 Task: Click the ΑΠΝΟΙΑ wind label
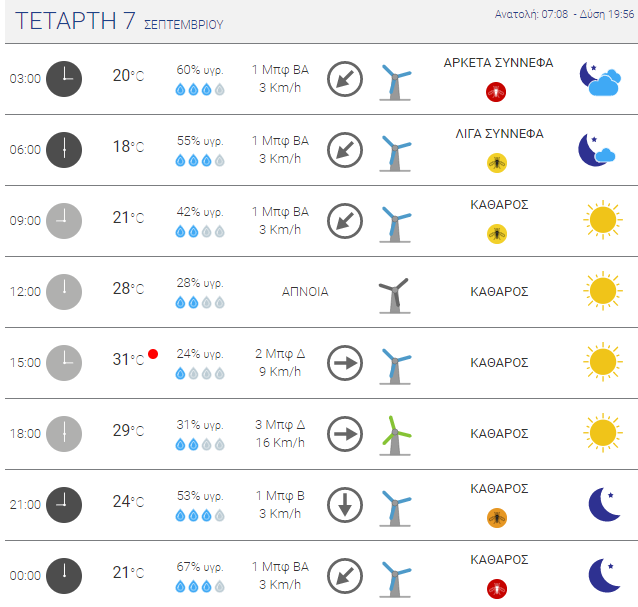pos(305,292)
